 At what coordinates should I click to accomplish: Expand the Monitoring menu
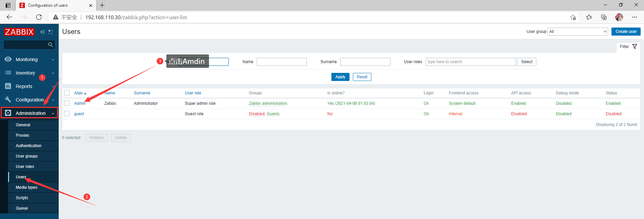[53, 60]
